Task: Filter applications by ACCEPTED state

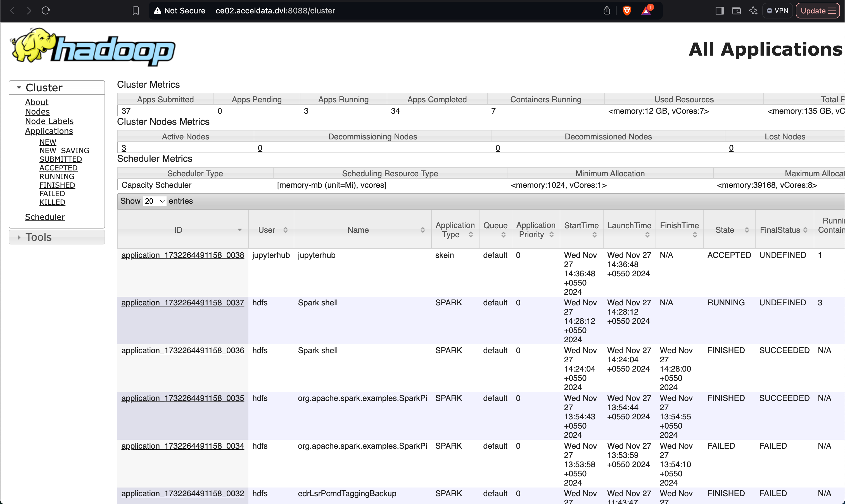Action: point(58,168)
